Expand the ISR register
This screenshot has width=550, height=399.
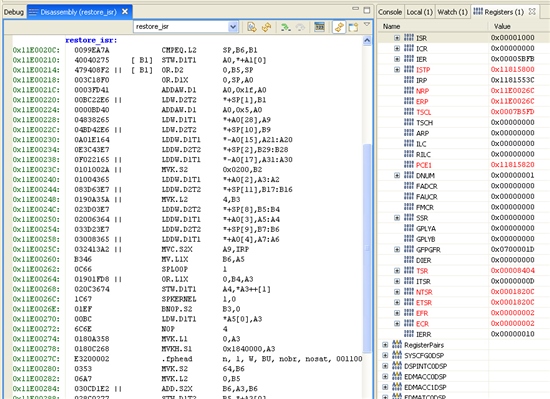click(397, 38)
